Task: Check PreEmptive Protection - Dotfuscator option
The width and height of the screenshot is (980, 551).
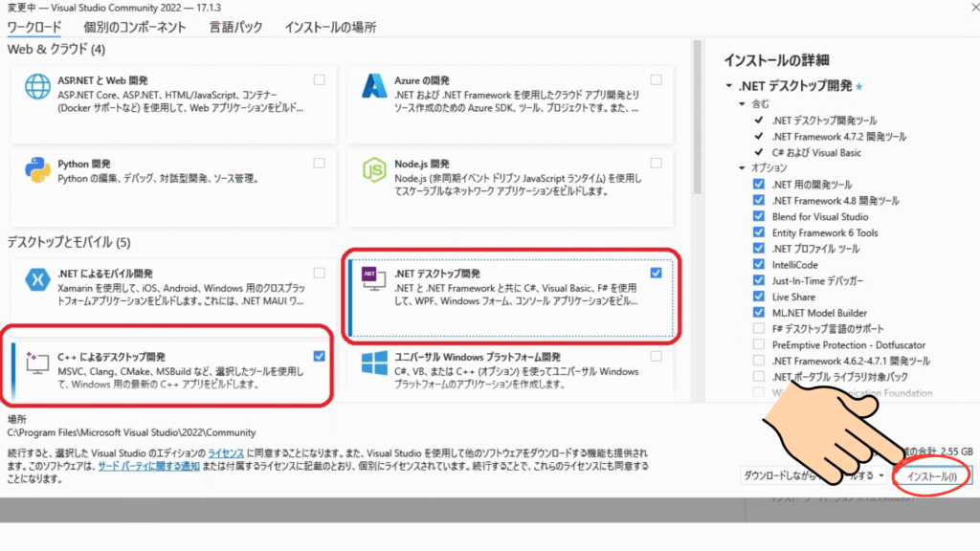Action: (x=759, y=344)
